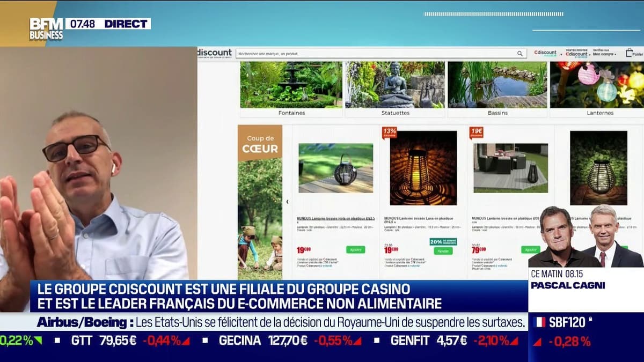Click the 19€ red savings badge

476,132
